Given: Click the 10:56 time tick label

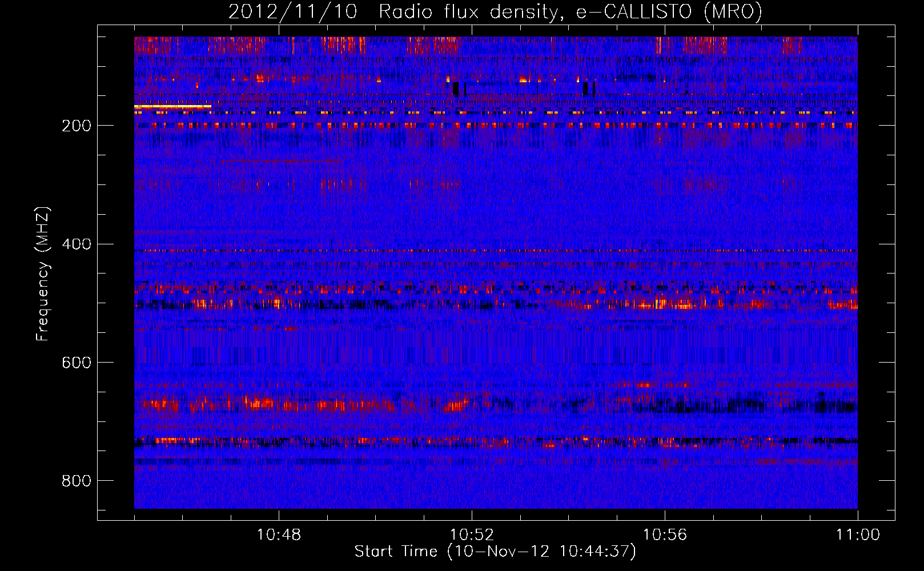Looking at the screenshot, I should tap(665, 535).
